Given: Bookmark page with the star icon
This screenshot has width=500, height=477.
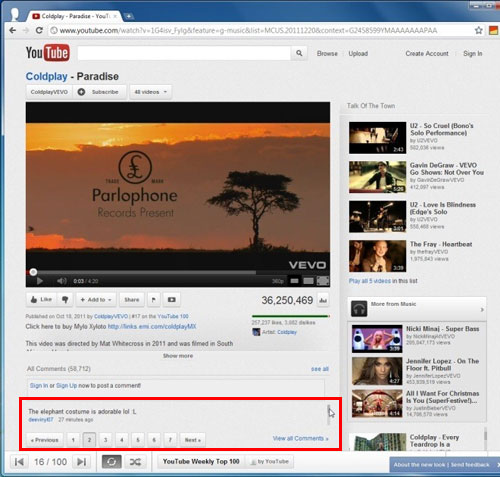Looking at the screenshot, I should 479,30.
